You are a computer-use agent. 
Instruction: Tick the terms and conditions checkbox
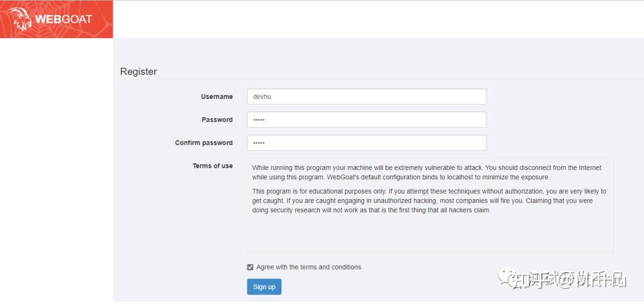pos(250,267)
